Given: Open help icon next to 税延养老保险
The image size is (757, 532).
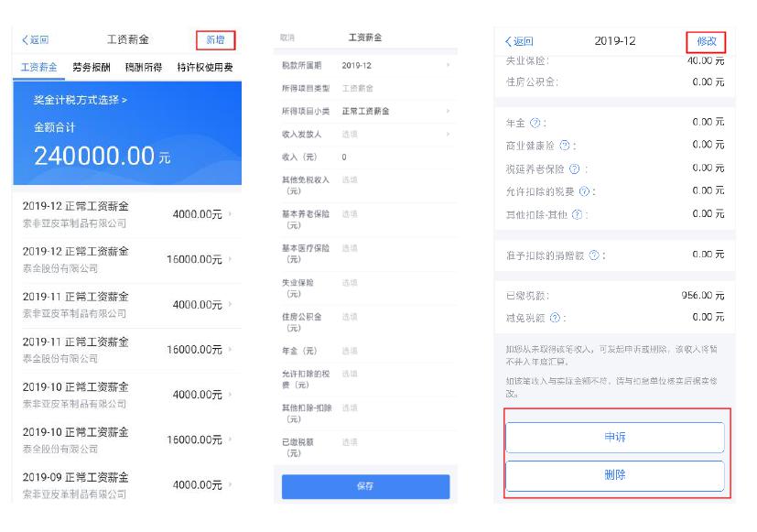Looking at the screenshot, I should tap(574, 169).
